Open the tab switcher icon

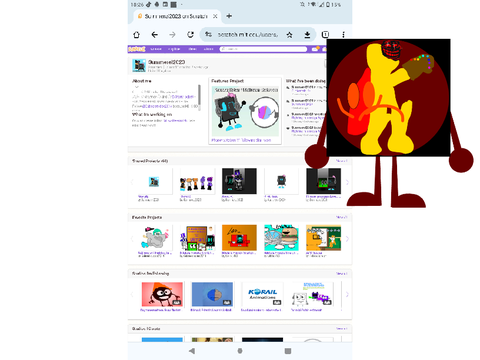(x=325, y=34)
